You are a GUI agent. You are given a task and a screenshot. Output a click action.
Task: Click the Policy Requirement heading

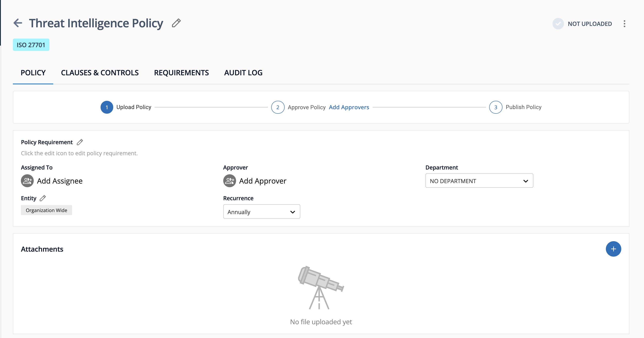47,142
